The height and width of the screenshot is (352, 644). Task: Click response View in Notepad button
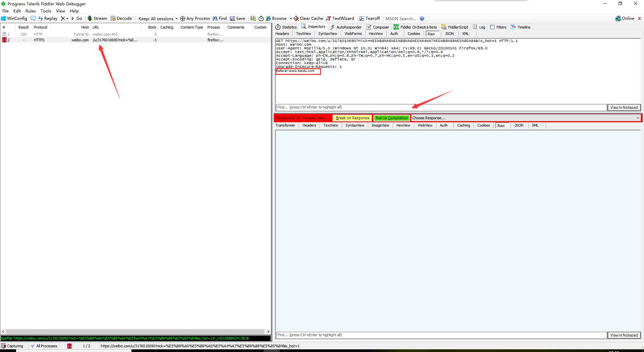pos(624,335)
